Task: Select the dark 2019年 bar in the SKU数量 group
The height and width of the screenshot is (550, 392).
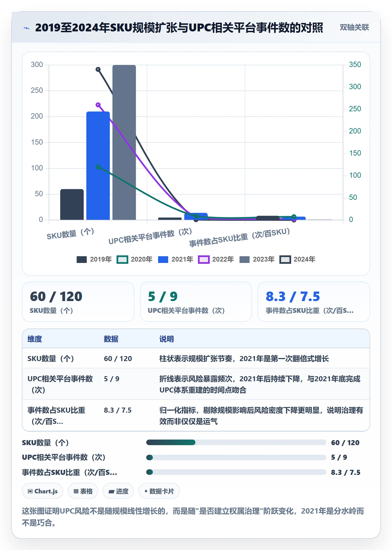Action: (x=72, y=204)
